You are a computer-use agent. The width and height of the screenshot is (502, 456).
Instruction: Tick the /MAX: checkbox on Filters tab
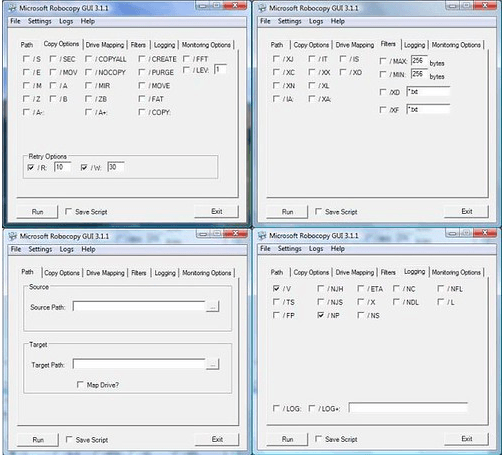[383, 61]
